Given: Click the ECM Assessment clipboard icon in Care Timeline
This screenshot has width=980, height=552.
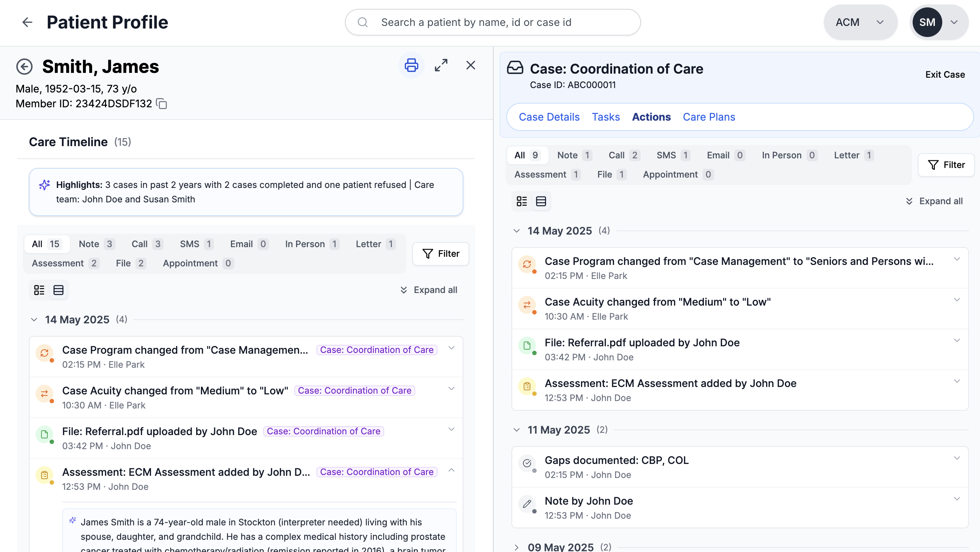Looking at the screenshot, I should point(44,475).
